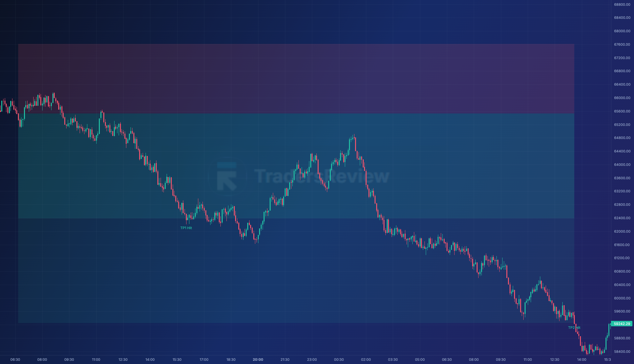Click the 14:00 label near time axis end

point(582,360)
